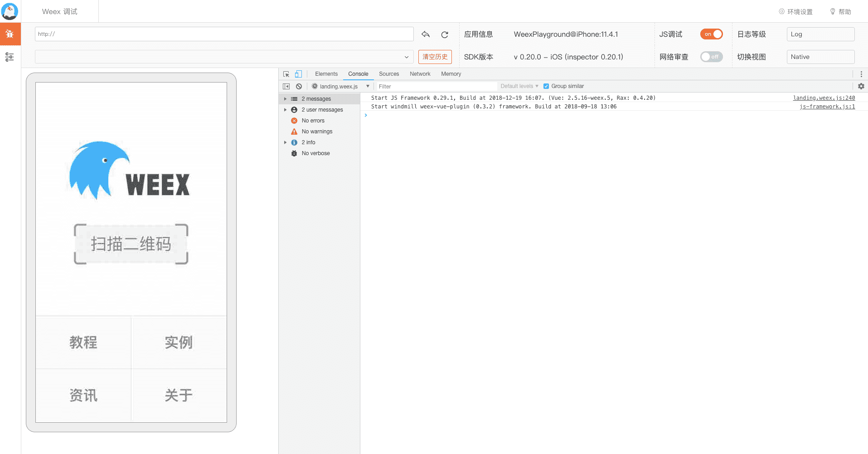Click the help lightbulb icon

833,11
